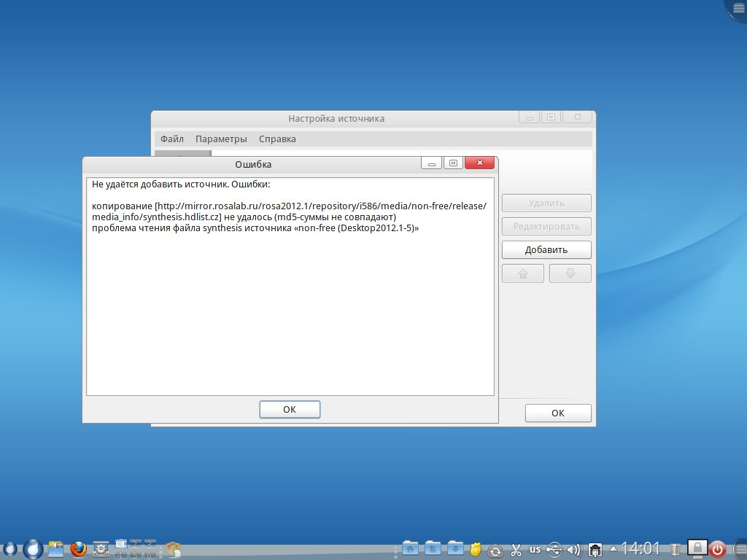747x560 pixels.
Task: Switch to virtual desktop 6 in pager
Action: tap(150, 555)
